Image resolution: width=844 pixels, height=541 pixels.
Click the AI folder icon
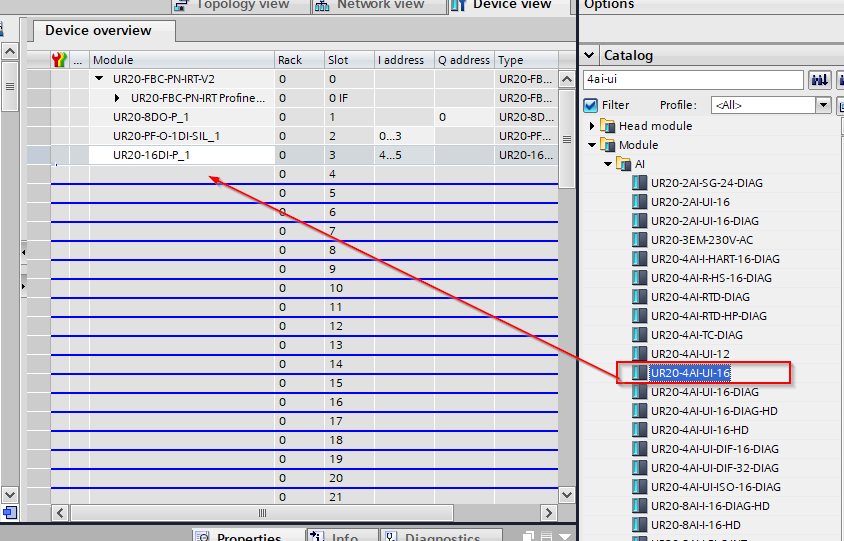point(624,164)
